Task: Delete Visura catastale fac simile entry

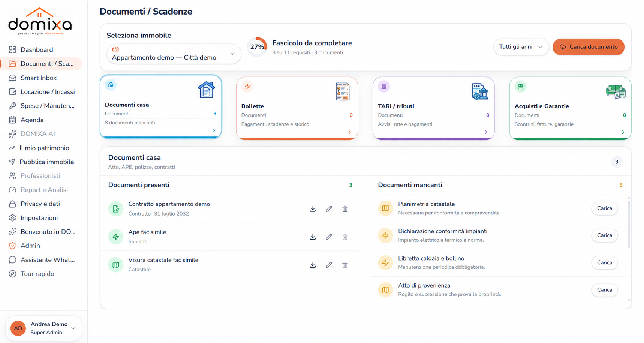Action: 345,265
